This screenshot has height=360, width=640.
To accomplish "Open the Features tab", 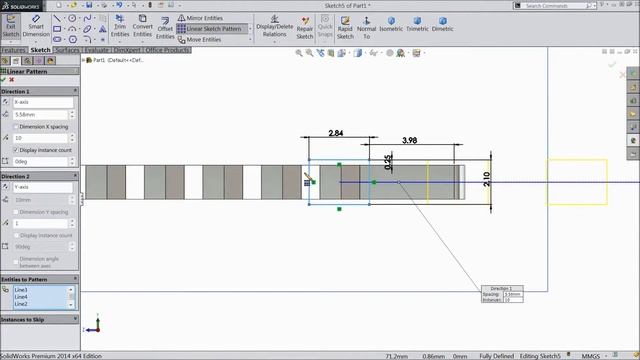I will pyautogui.click(x=13, y=50).
